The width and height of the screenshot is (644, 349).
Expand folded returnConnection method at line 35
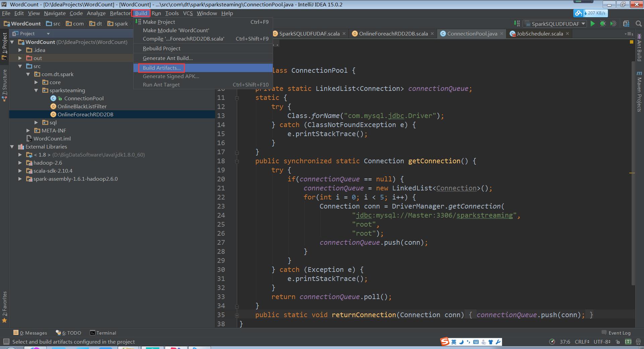point(237,315)
